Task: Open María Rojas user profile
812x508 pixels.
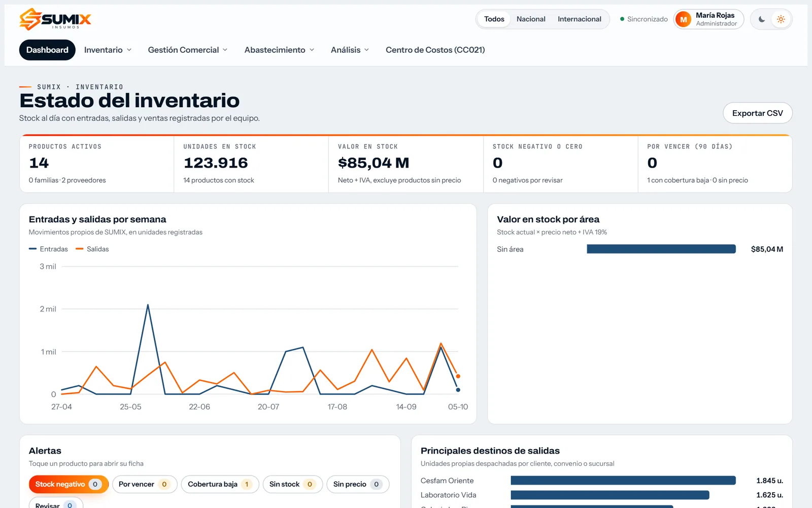Action: (708, 19)
